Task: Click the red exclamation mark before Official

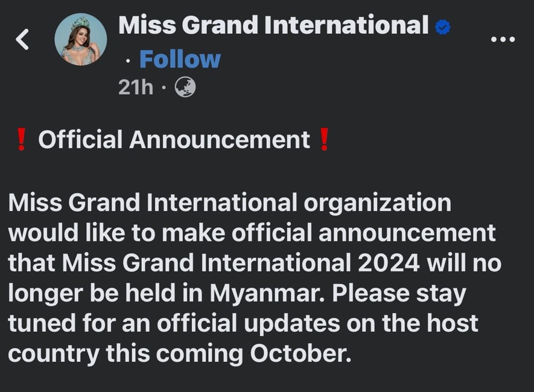Action: coord(21,139)
